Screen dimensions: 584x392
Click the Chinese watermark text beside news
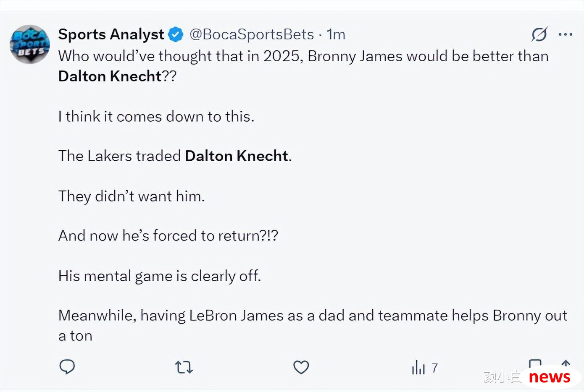point(502,376)
